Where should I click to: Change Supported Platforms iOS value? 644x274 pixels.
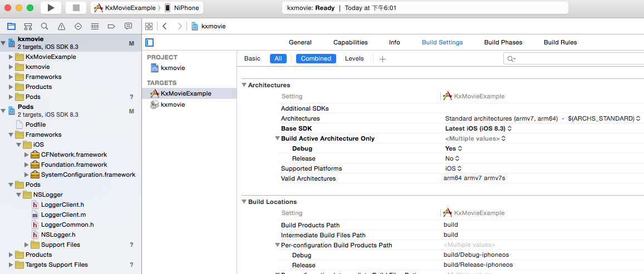click(x=454, y=168)
